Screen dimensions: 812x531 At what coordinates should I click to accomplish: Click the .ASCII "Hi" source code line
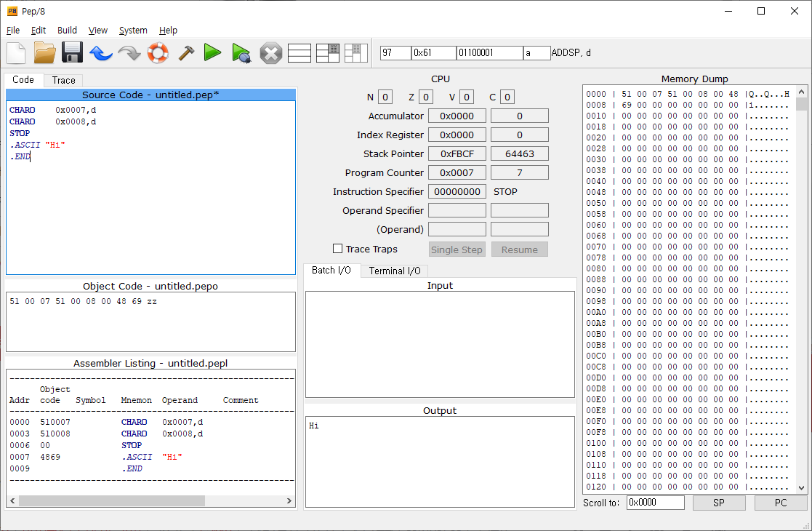37,145
